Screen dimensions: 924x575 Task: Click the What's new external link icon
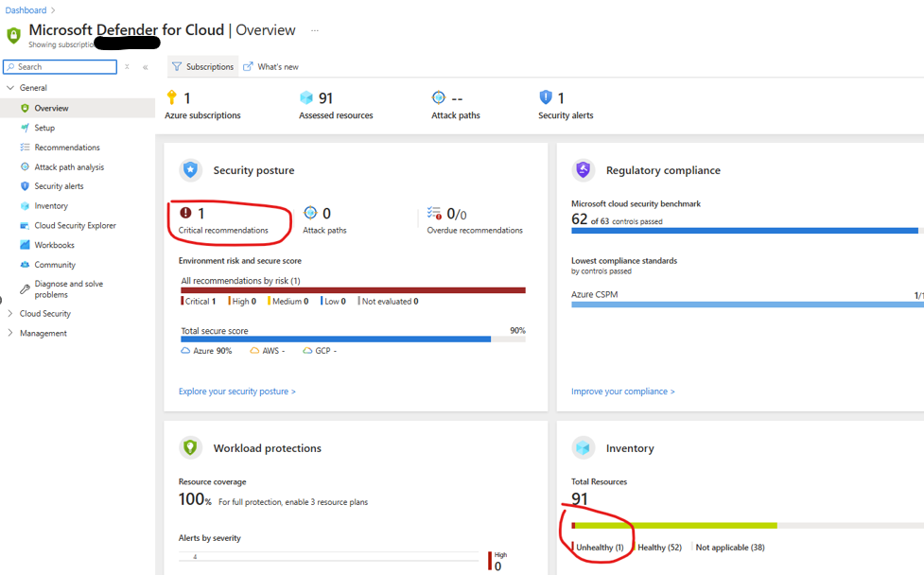(248, 66)
